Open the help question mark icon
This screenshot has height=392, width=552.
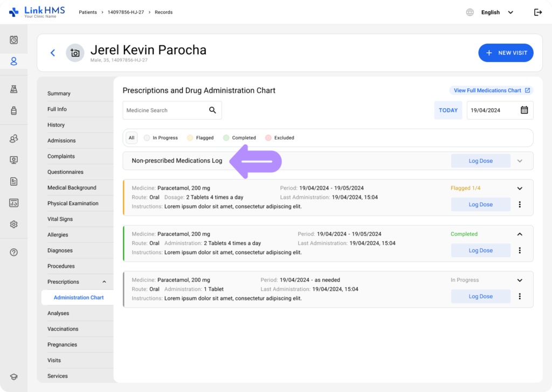coord(14,252)
